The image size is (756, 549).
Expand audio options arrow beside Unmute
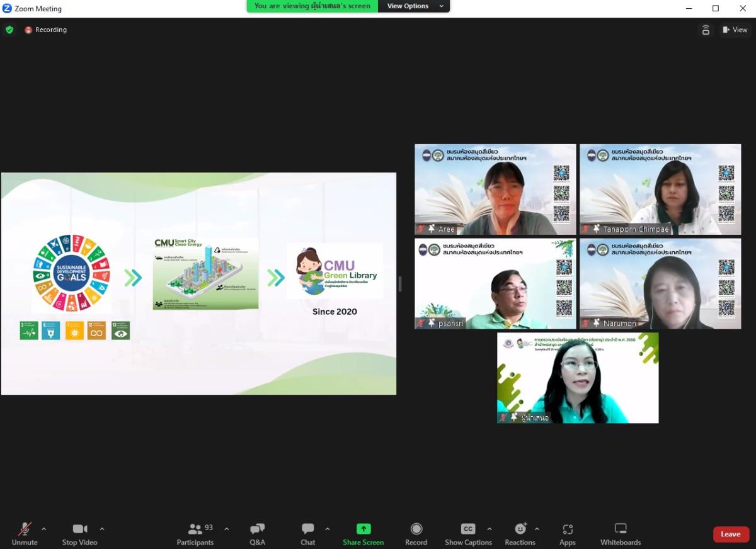pos(44,529)
